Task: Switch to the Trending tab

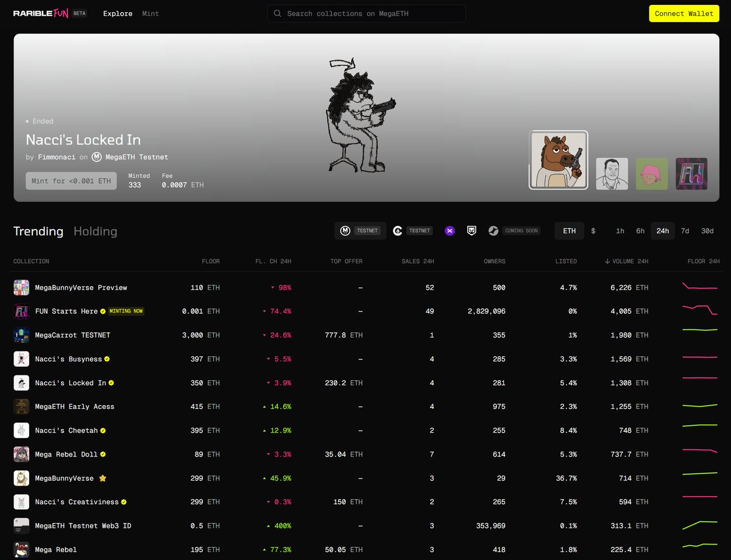Action: (x=38, y=231)
